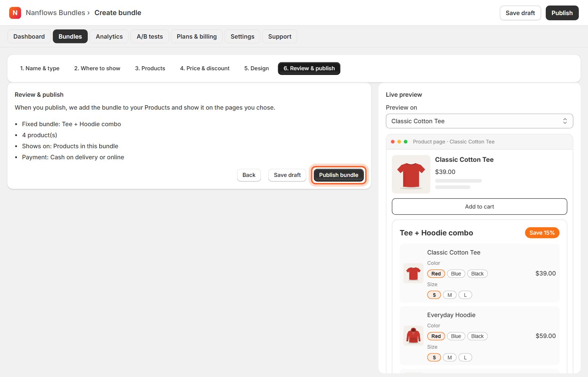Open the Dashboard tab

(x=29, y=36)
